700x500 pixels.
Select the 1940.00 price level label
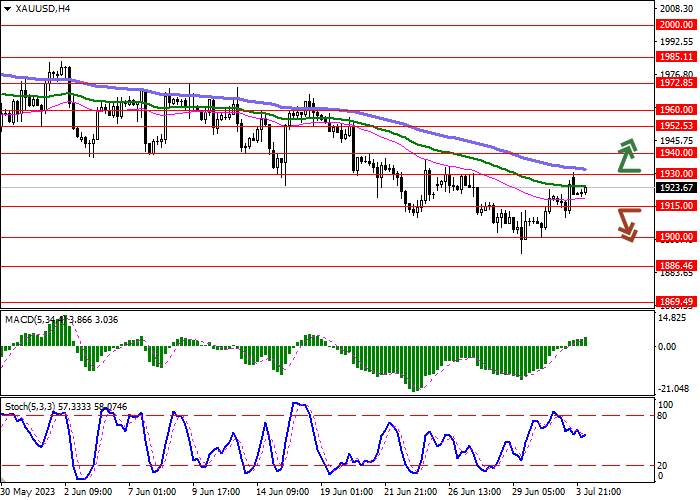point(676,153)
